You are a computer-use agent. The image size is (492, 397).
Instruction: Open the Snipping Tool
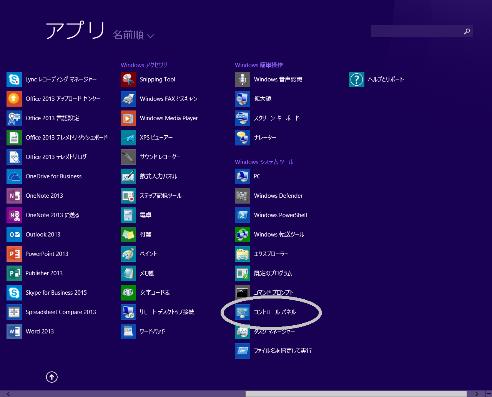click(148, 79)
